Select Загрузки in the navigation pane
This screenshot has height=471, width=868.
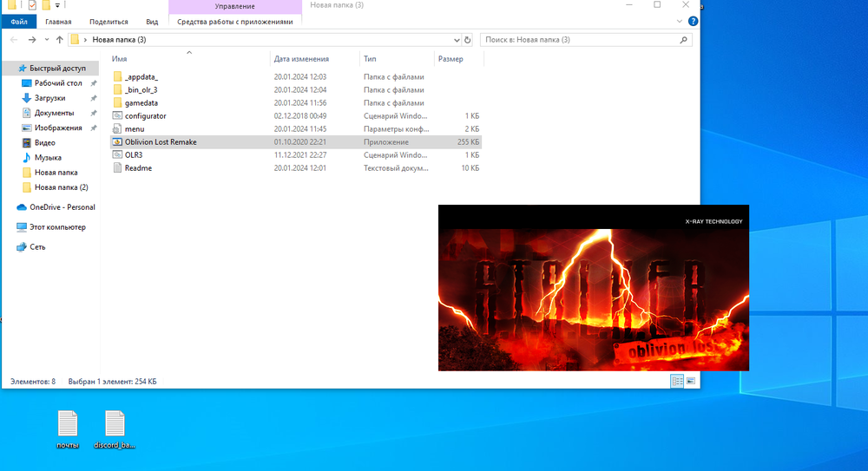pos(49,98)
